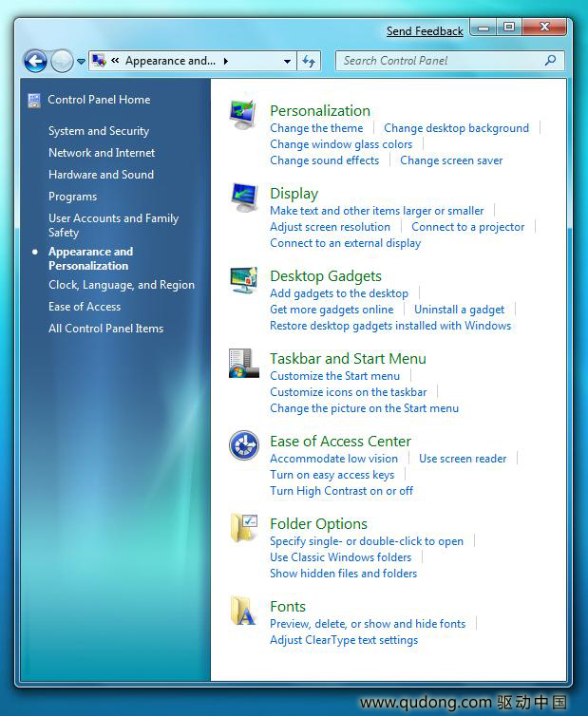The width and height of the screenshot is (588, 716).
Task: Go back with the blue back arrow
Action: (x=35, y=61)
